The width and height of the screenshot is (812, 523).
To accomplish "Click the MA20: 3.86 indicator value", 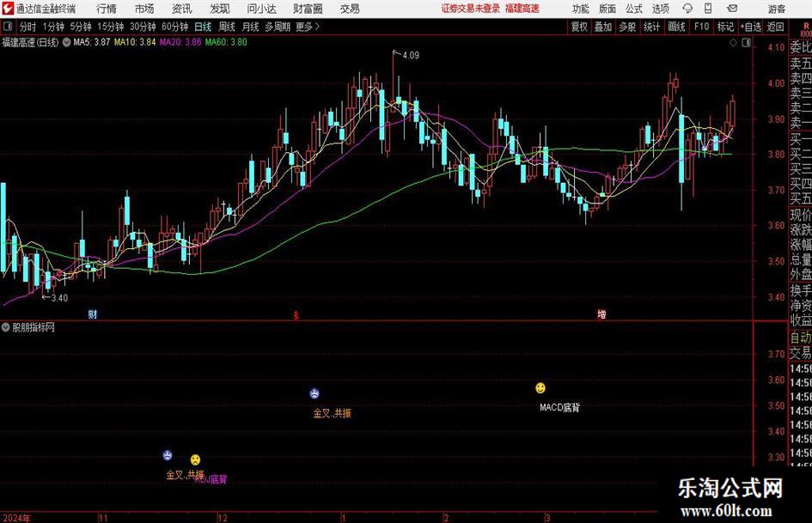I will coord(180,42).
